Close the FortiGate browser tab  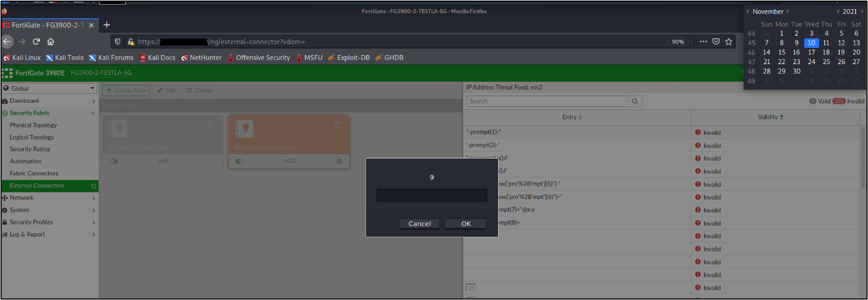[91, 25]
